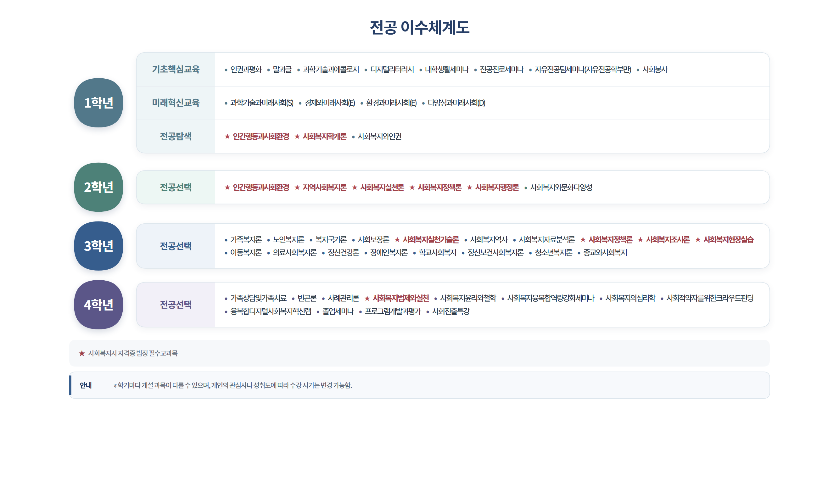Select the course 가족상담및가족치료
The width and height of the screenshot is (839, 504).
tap(259, 298)
